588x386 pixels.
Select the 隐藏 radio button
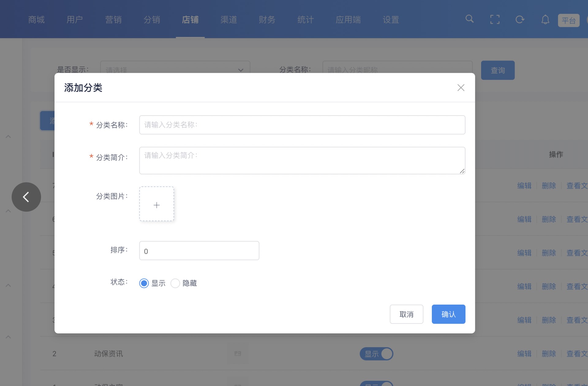click(x=175, y=283)
